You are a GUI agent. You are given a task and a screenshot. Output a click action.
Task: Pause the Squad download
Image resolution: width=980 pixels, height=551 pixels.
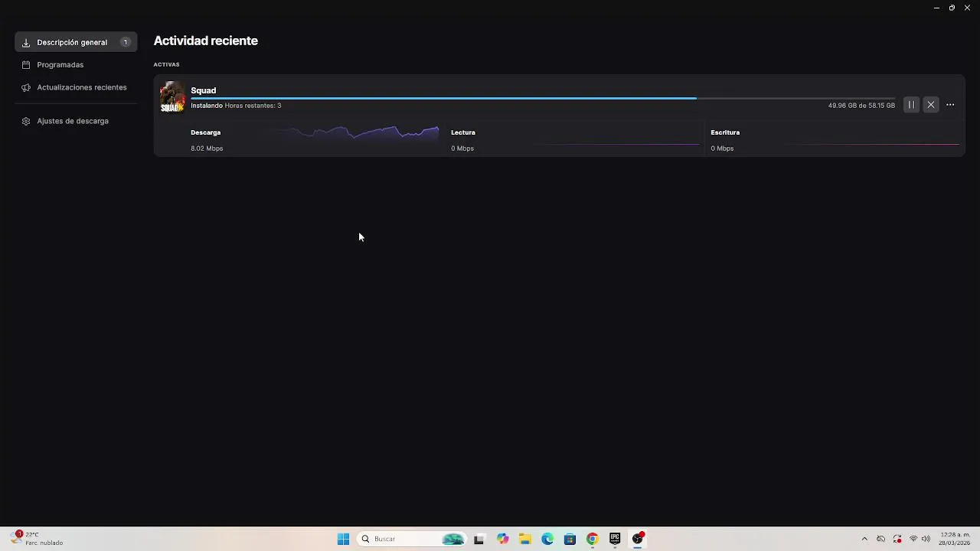[911, 105]
